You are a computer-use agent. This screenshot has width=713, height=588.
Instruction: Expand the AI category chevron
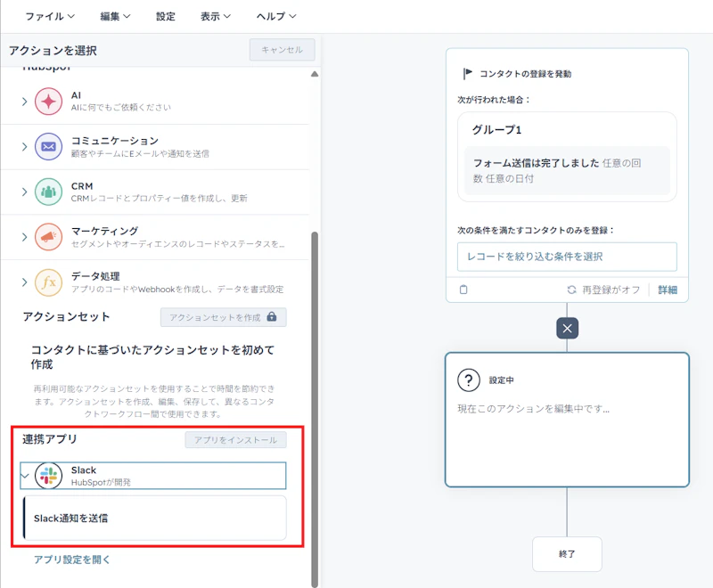[25, 102]
